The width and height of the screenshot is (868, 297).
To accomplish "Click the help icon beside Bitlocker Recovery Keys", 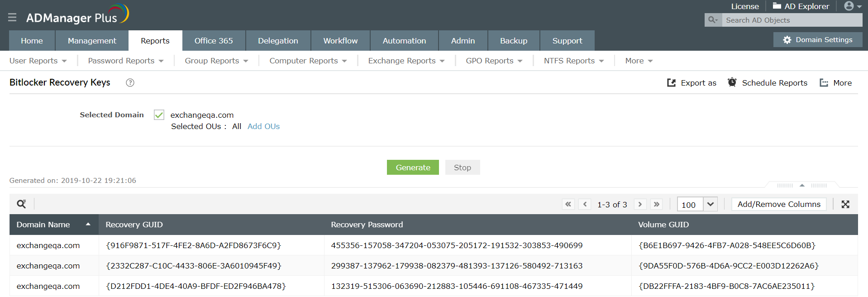I will pos(130,82).
